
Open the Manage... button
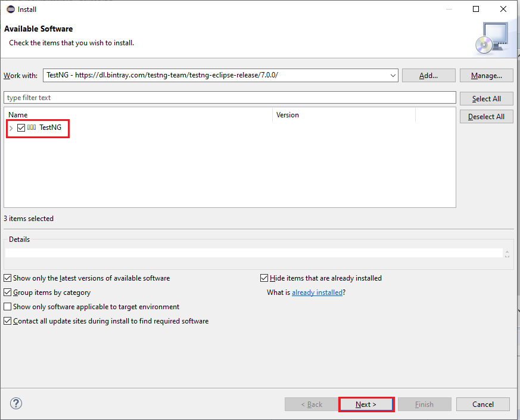coord(487,76)
